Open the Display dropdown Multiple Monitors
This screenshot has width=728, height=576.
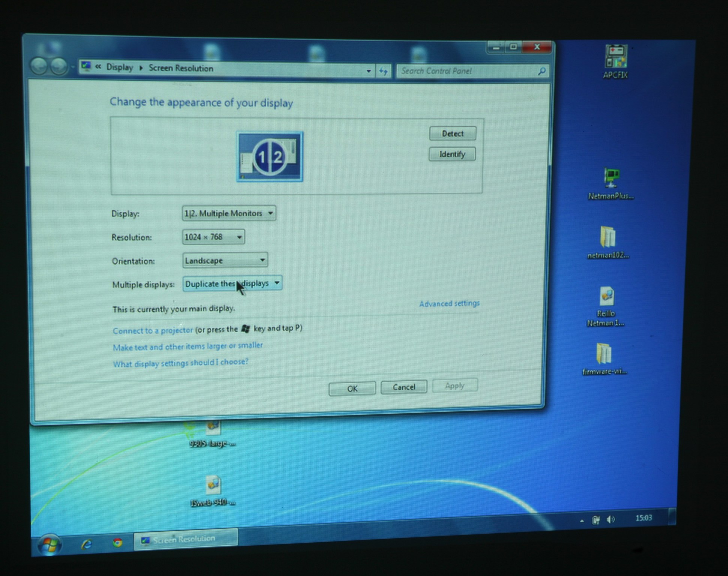coord(229,213)
